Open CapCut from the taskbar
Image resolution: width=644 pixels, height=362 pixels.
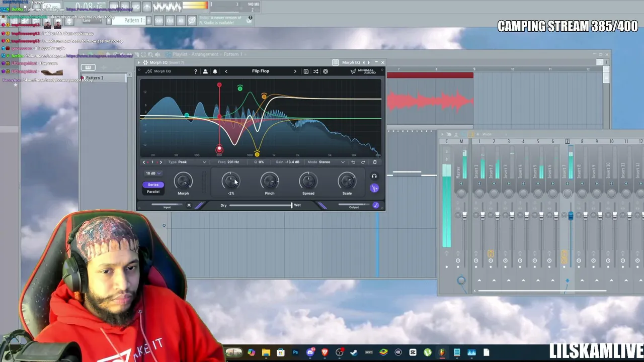413,352
